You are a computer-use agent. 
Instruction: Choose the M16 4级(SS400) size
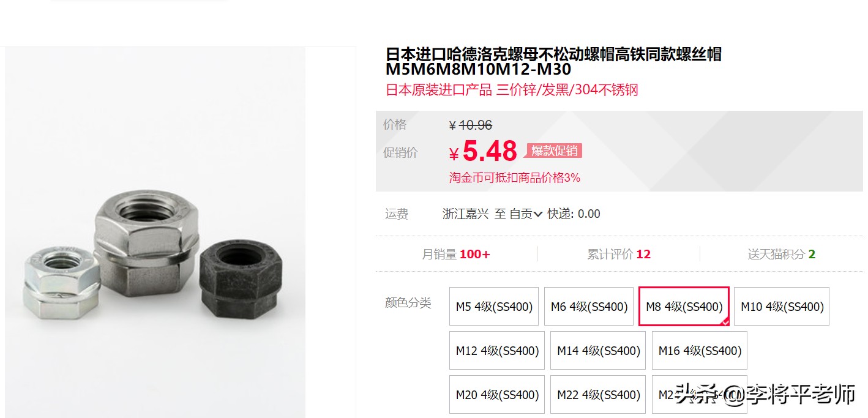click(x=700, y=351)
